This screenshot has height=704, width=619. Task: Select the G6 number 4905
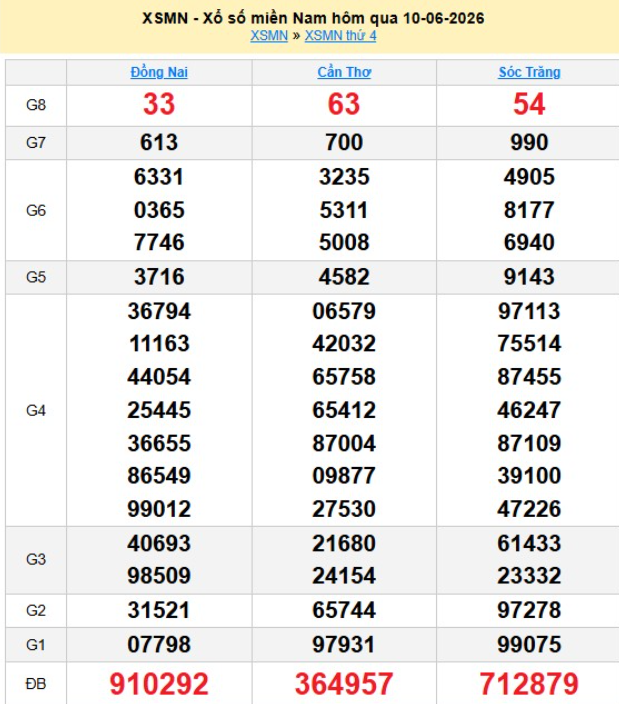529,177
